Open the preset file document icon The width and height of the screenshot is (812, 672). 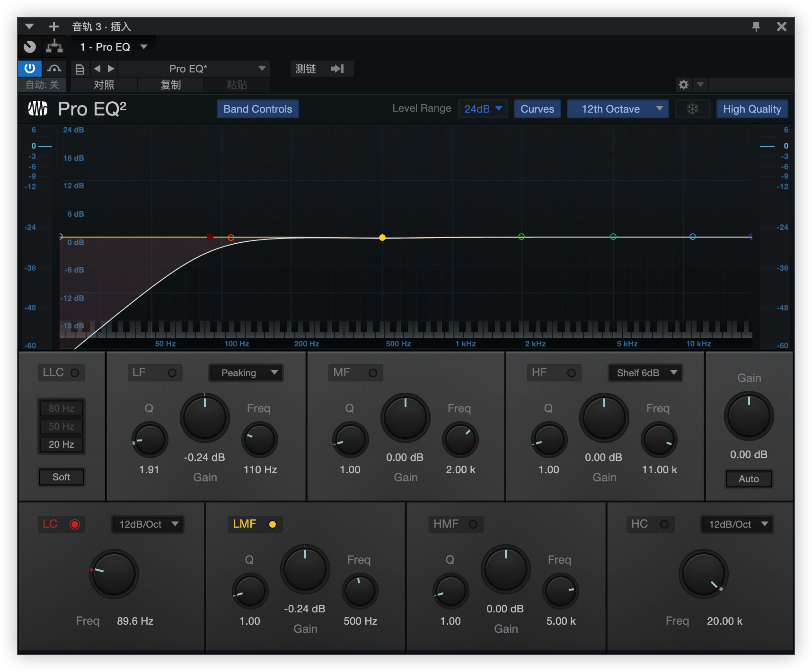pyautogui.click(x=80, y=69)
